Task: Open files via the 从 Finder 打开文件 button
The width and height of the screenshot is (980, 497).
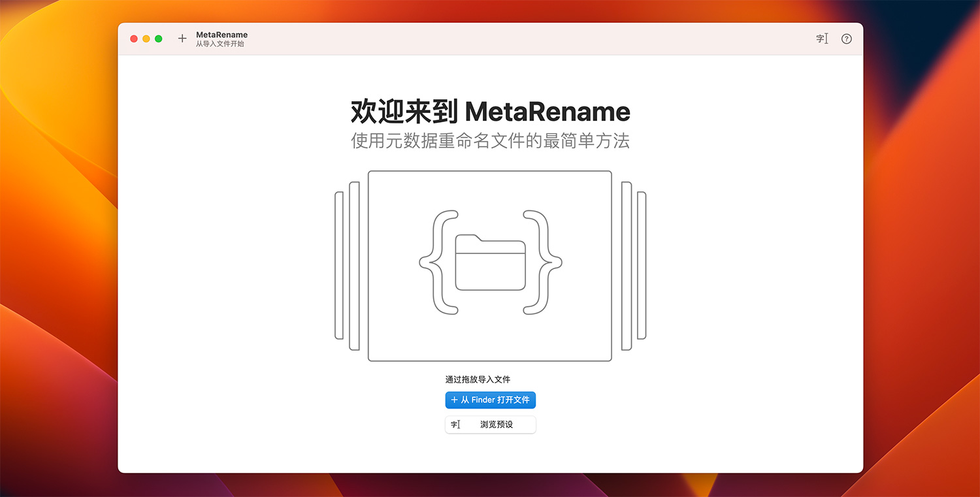Action: coord(490,400)
